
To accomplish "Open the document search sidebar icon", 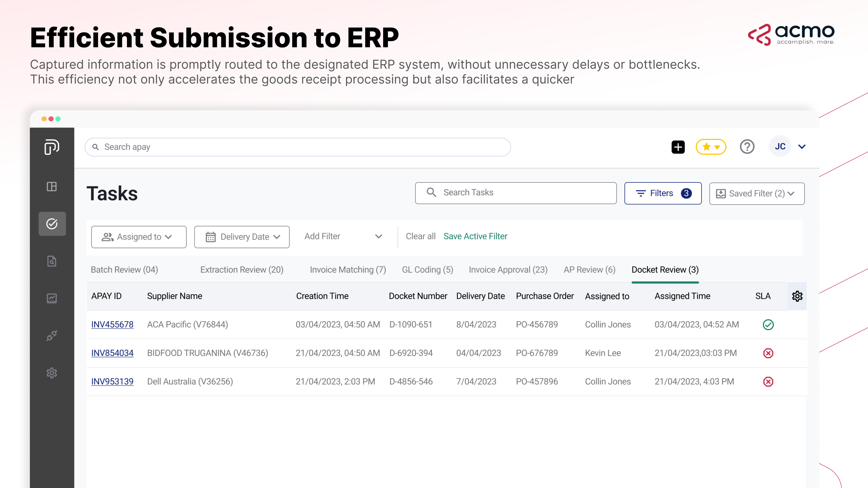I will pyautogui.click(x=51, y=261).
